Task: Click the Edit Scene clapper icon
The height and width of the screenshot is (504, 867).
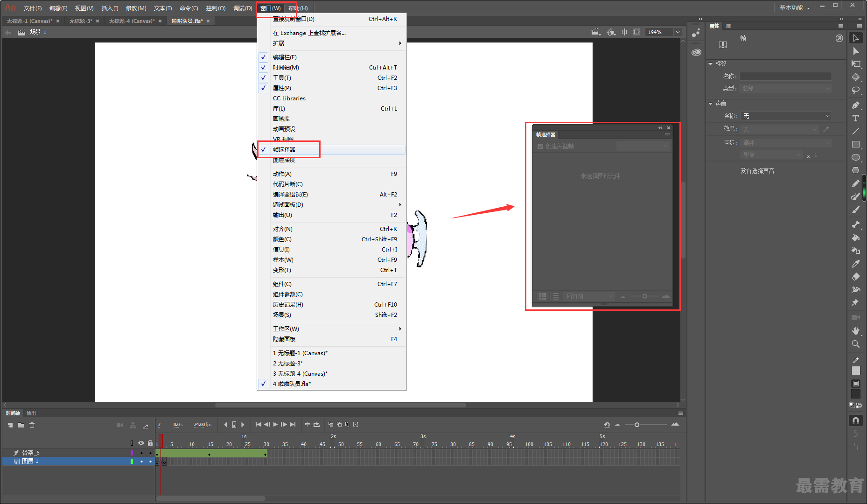Action: [595, 32]
